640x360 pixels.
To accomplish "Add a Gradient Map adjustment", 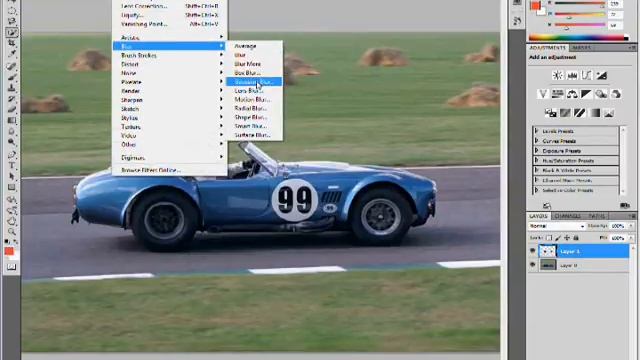I will [x=595, y=113].
